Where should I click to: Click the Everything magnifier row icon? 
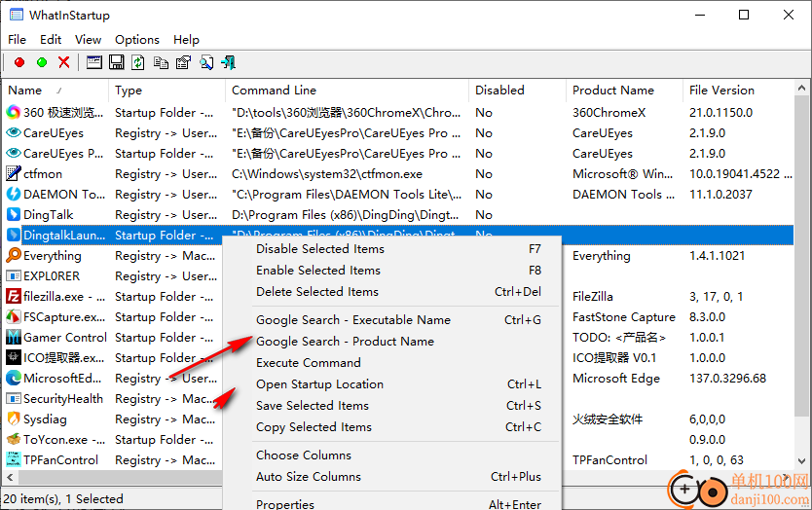point(14,255)
